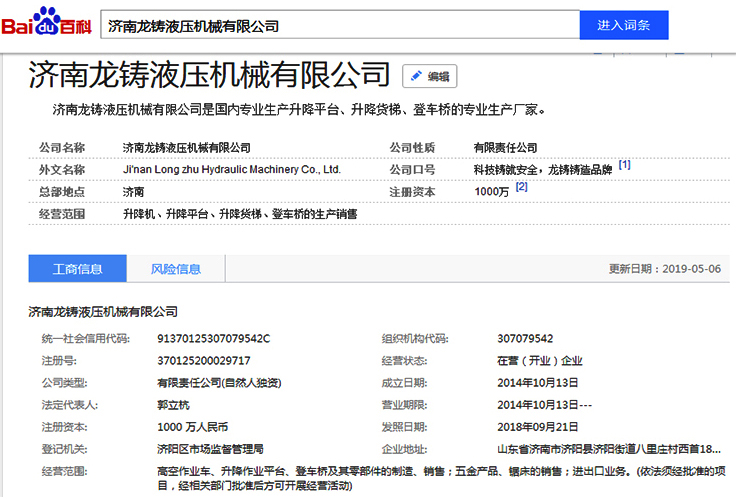
Task: Focus the Baike search input field
Action: 340,25
